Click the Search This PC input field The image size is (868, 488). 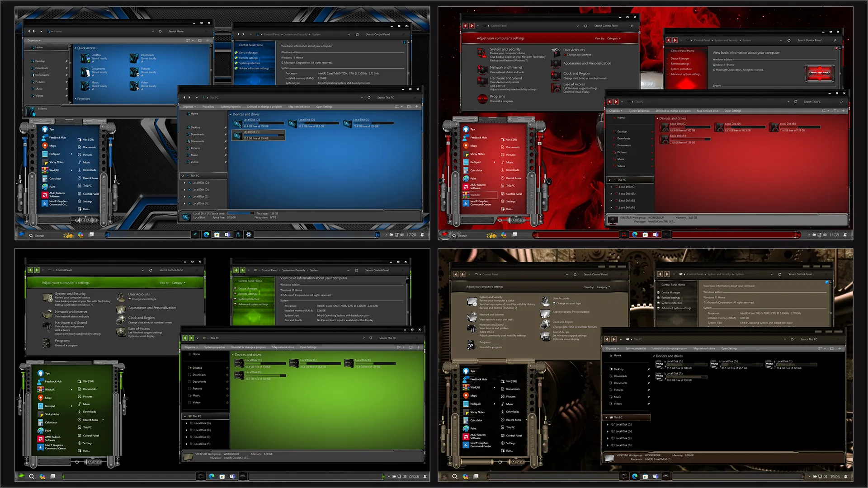click(x=387, y=97)
